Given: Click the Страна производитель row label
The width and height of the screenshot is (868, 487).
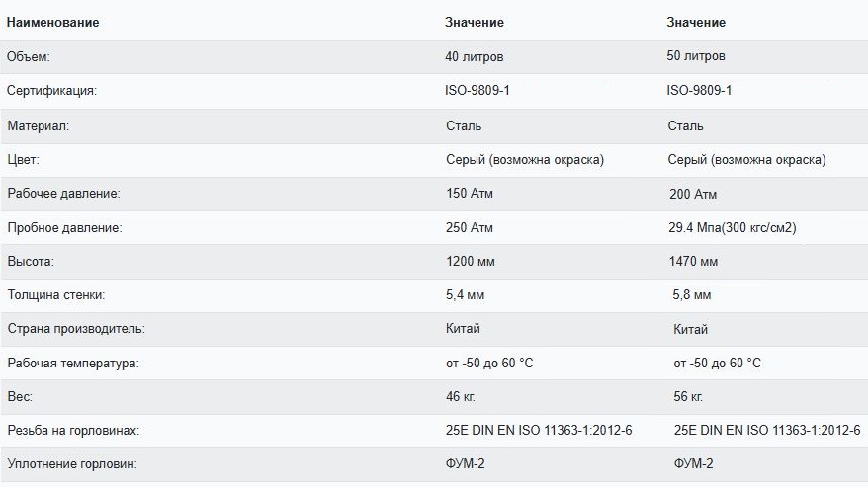Looking at the screenshot, I should [76, 329].
